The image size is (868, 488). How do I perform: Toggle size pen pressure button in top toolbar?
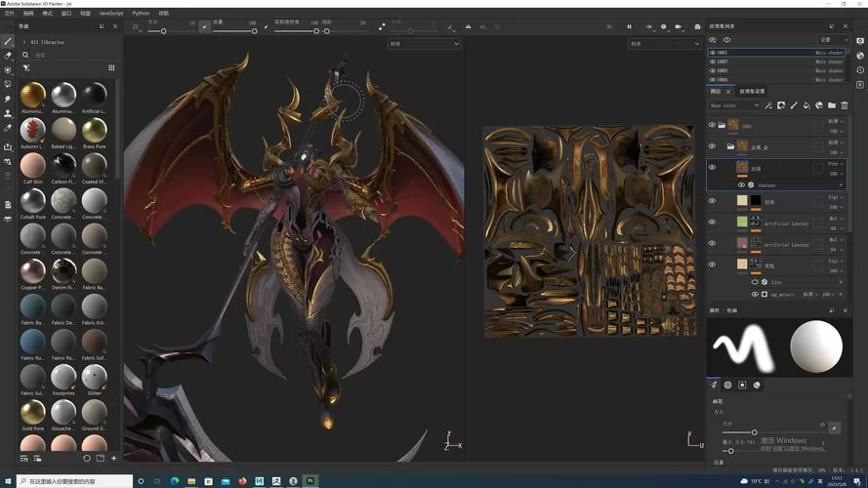click(x=205, y=26)
